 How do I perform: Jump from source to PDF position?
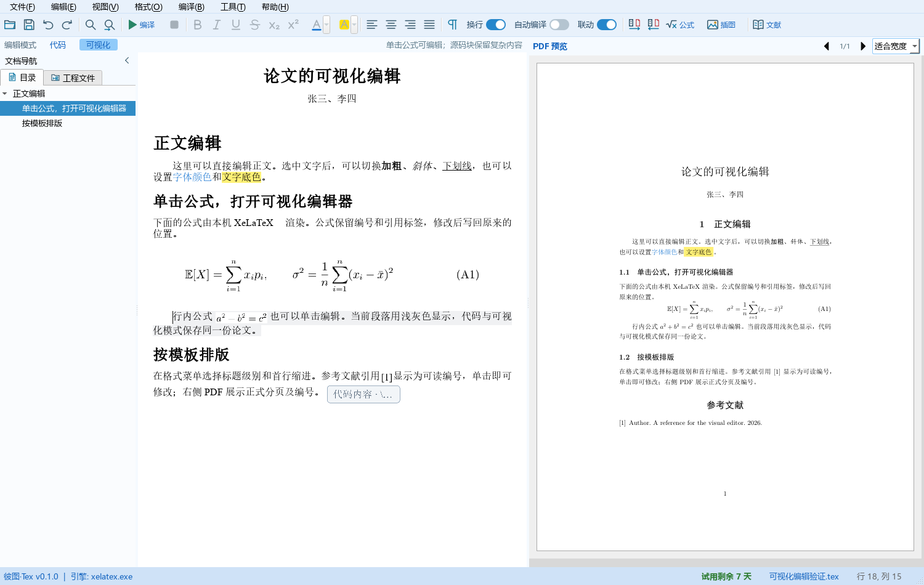[x=634, y=25]
